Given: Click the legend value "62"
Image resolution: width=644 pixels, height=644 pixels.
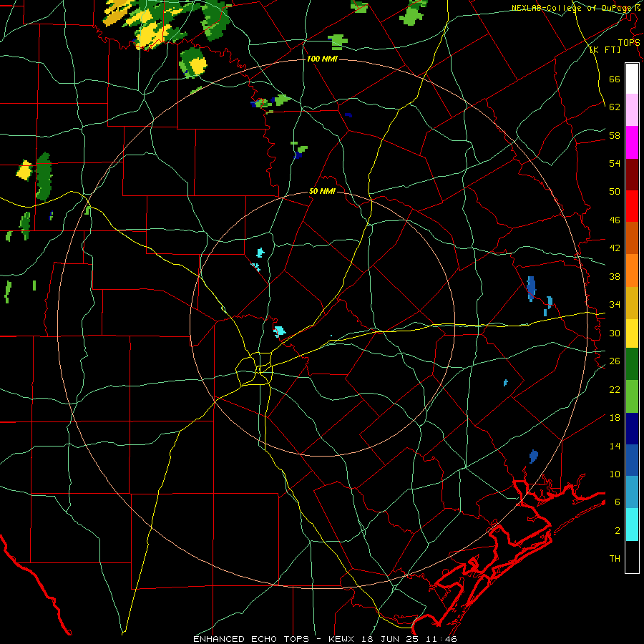Looking at the screenshot, I should (x=615, y=107).
